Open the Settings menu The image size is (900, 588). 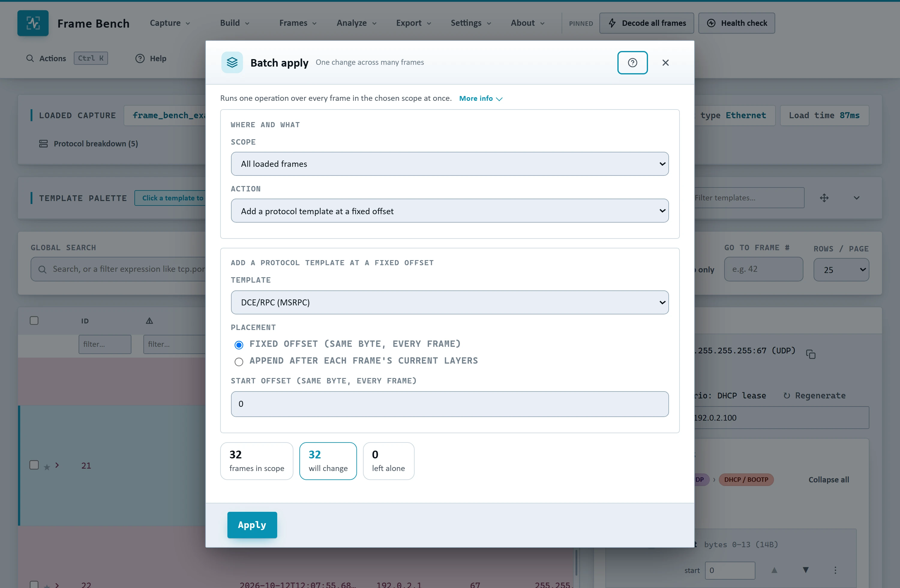[471, 23]
